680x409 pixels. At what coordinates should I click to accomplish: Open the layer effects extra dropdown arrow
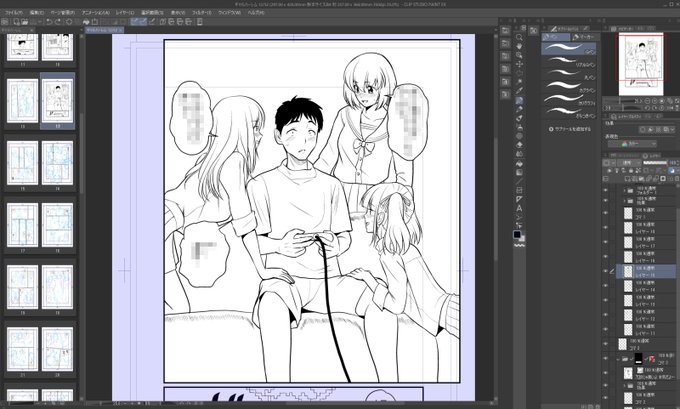pyautogui.click(x=673, y=130)
